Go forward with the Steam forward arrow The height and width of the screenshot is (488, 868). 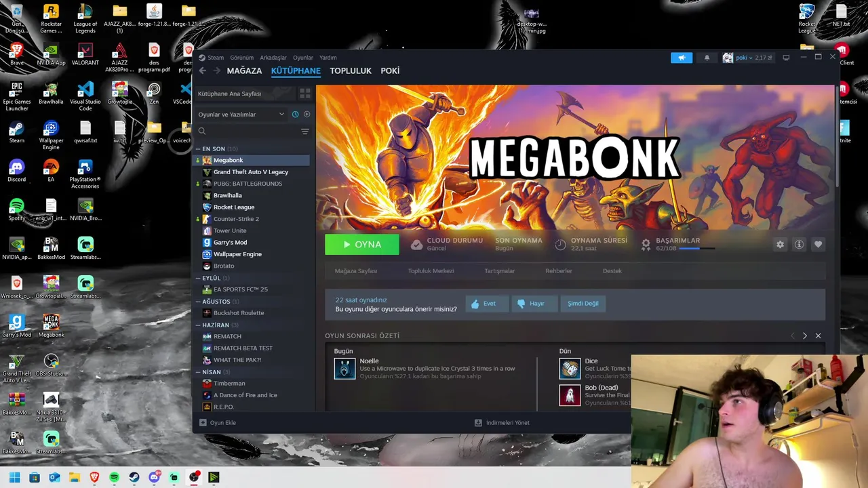217,70
